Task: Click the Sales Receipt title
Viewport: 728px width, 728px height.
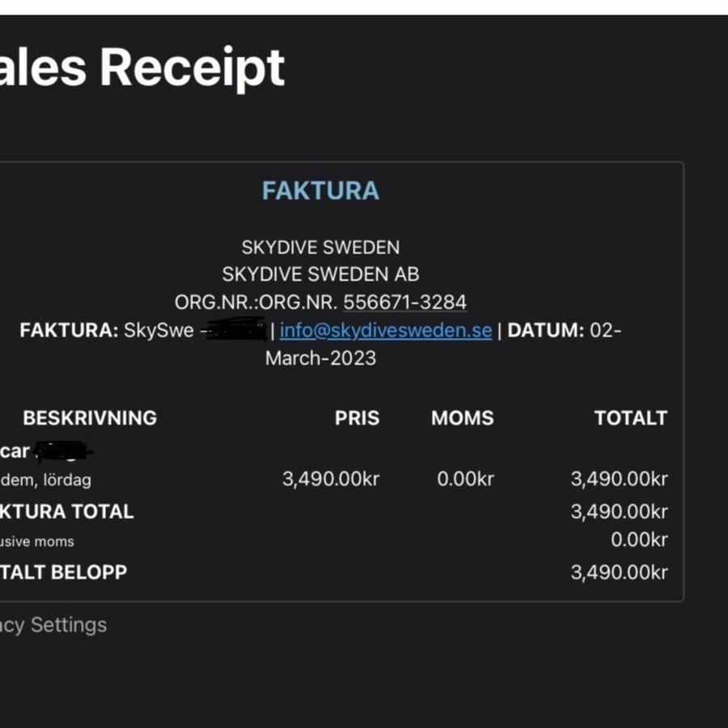Action: [142, 67]
